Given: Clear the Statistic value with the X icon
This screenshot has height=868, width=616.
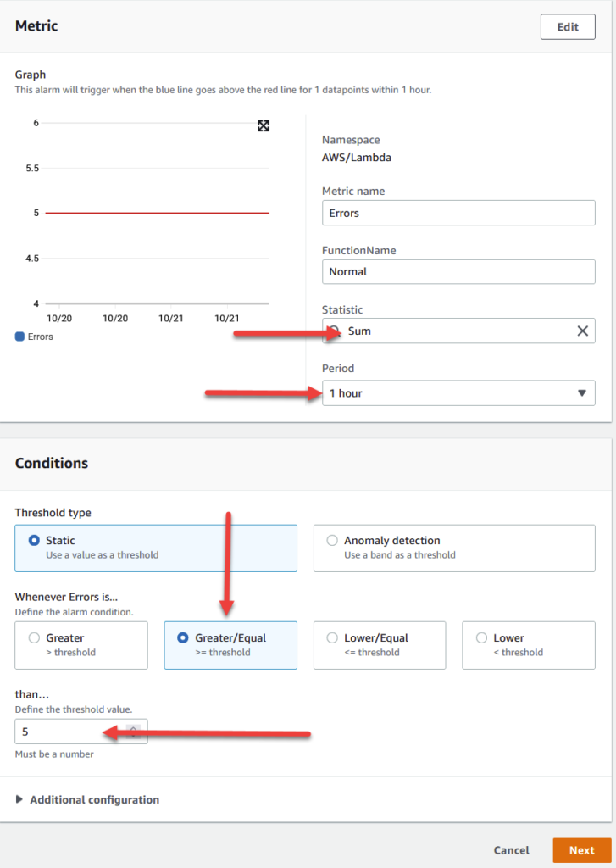Looking at the screenshot, I should tap(582, 331).
